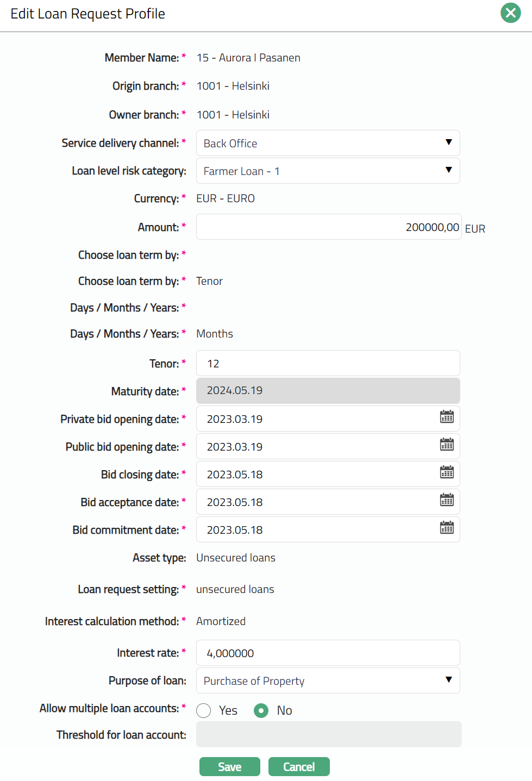Image resolution: width=532 pixels, height=781 pixels.
Task: Focus the Tenor input field
Action: [x=328, y=363]
